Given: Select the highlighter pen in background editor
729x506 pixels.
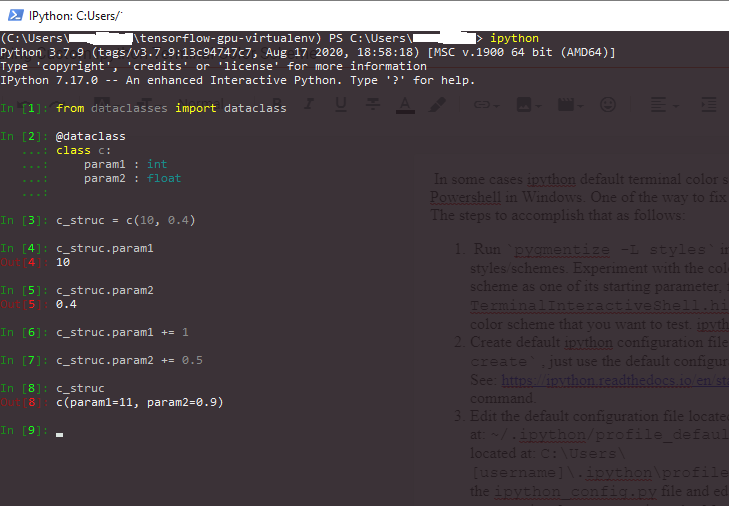Looking at the screenshot, I should (x=437, y=104).
